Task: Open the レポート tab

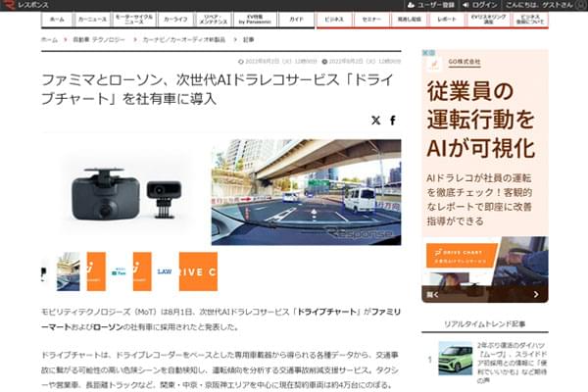Action: 447,20
